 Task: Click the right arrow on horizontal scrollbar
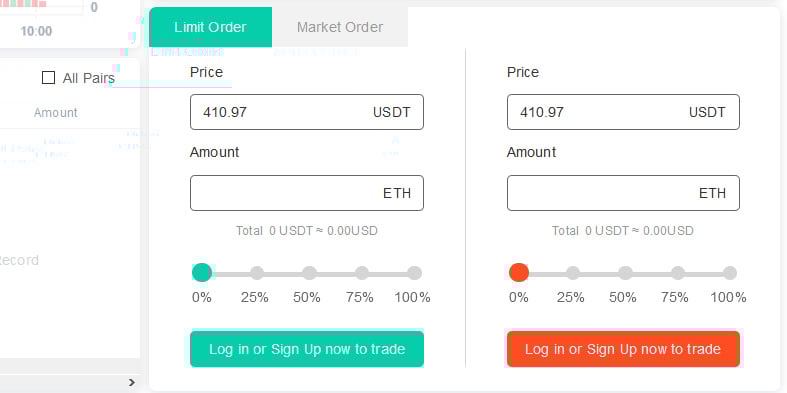pos(132,382)
